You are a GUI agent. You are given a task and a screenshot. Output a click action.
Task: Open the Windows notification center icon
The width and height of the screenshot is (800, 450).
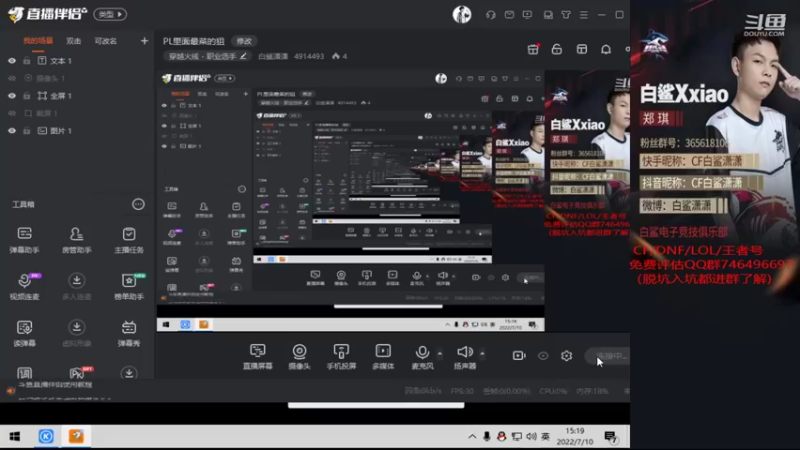click(x=611, y=437)
